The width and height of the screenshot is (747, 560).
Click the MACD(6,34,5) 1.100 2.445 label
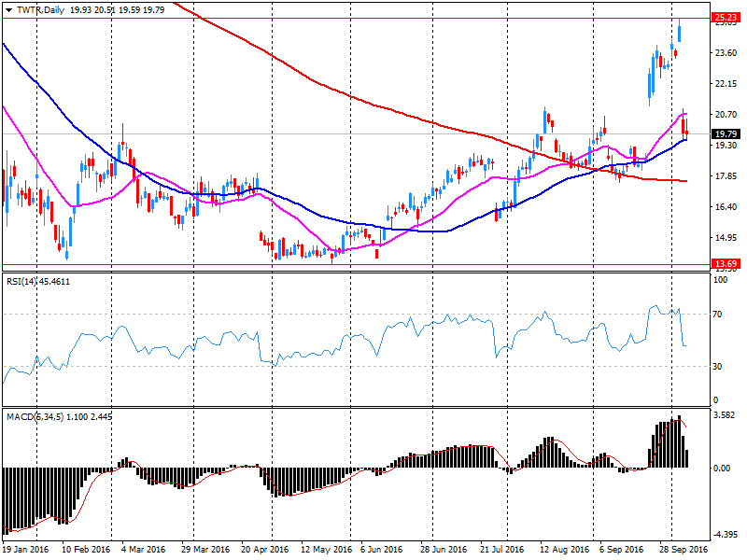coord(60,416)
